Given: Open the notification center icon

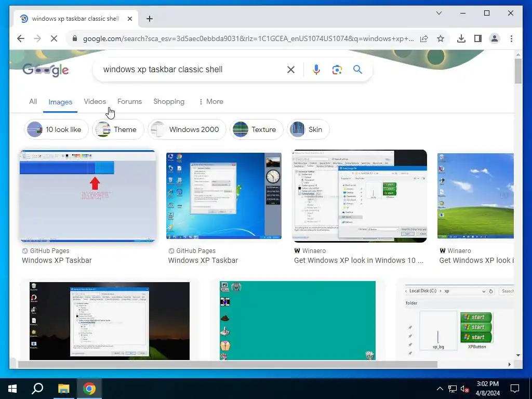Looking at the screenshot, I should point(515,389).
